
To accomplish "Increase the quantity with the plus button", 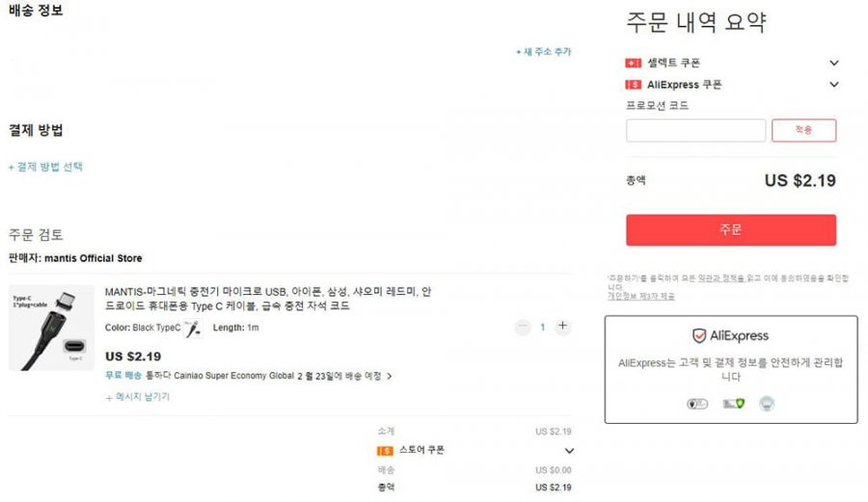I will 562,327.
